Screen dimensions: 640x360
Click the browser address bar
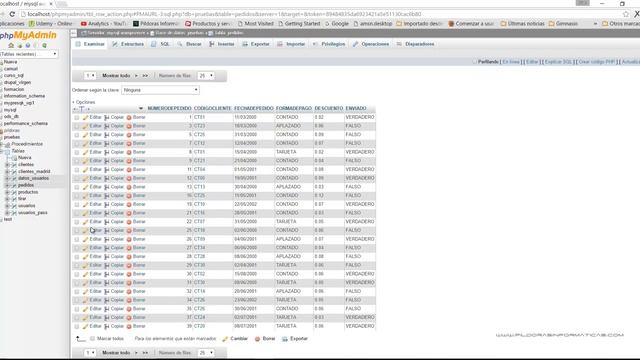[318, 14]
